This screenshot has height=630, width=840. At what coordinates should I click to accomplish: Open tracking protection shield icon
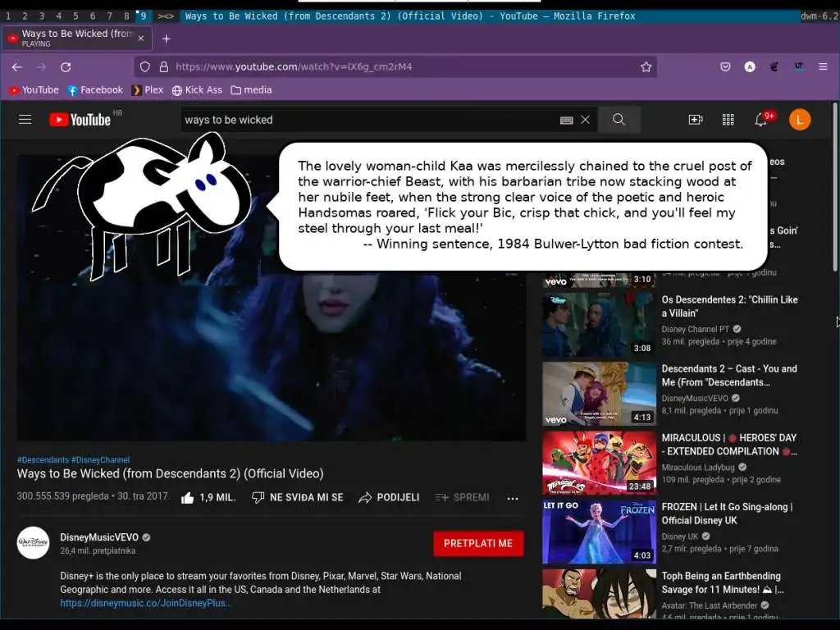pos(145,67)
